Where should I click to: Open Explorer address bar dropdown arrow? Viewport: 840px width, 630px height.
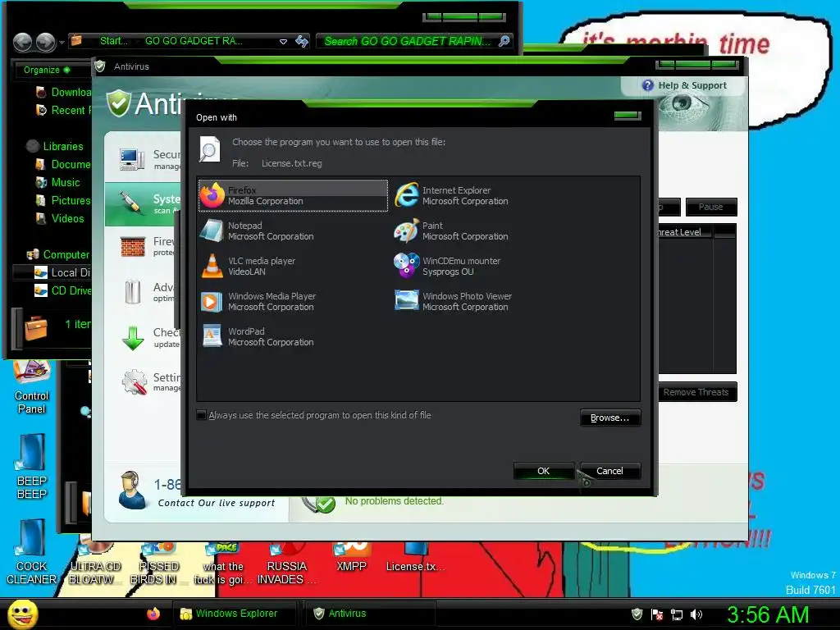click(x=283, y=41)
